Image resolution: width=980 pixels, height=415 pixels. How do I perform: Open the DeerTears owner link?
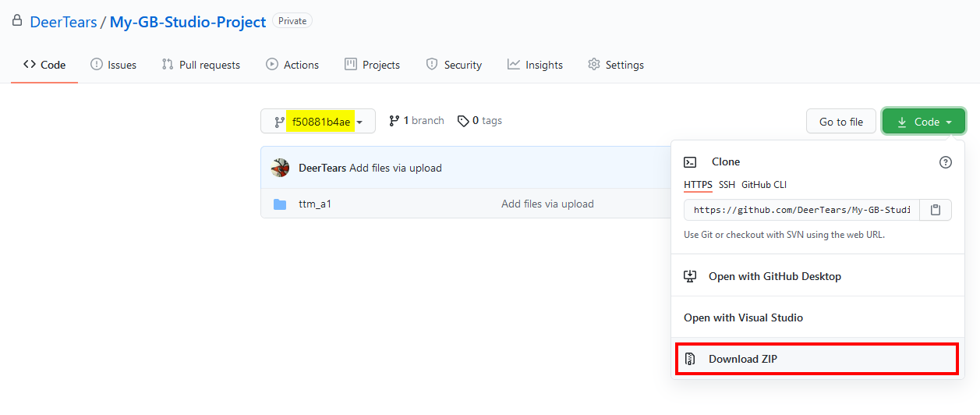pyautogui.click(x=63, y=23)
